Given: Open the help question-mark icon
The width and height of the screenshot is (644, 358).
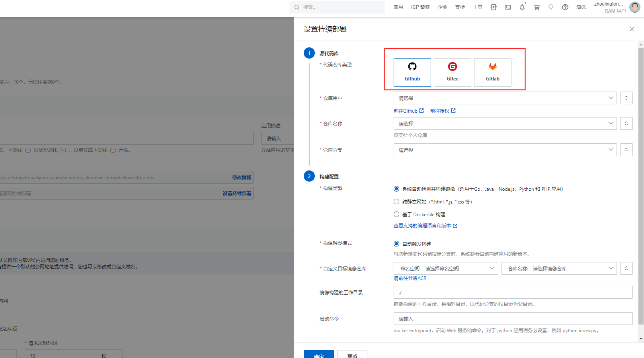Looking at the screenshot, I should [565, 7].
